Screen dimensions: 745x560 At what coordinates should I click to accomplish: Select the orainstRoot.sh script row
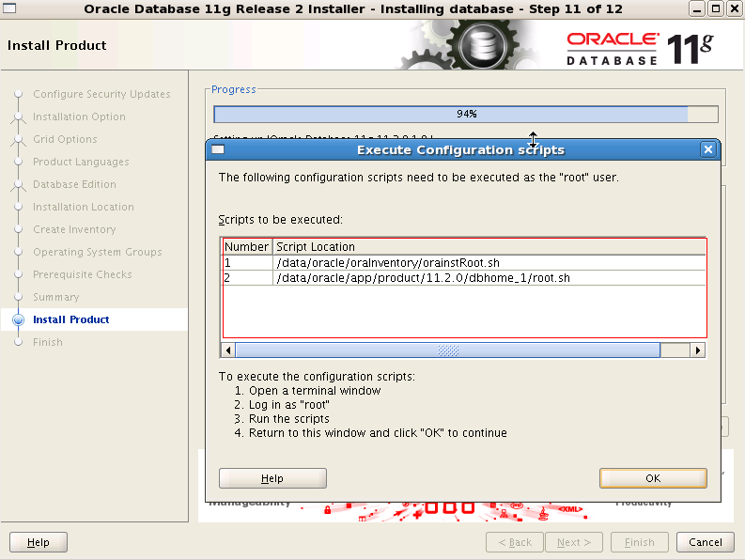pyautogui.click(x=464, y=263)
